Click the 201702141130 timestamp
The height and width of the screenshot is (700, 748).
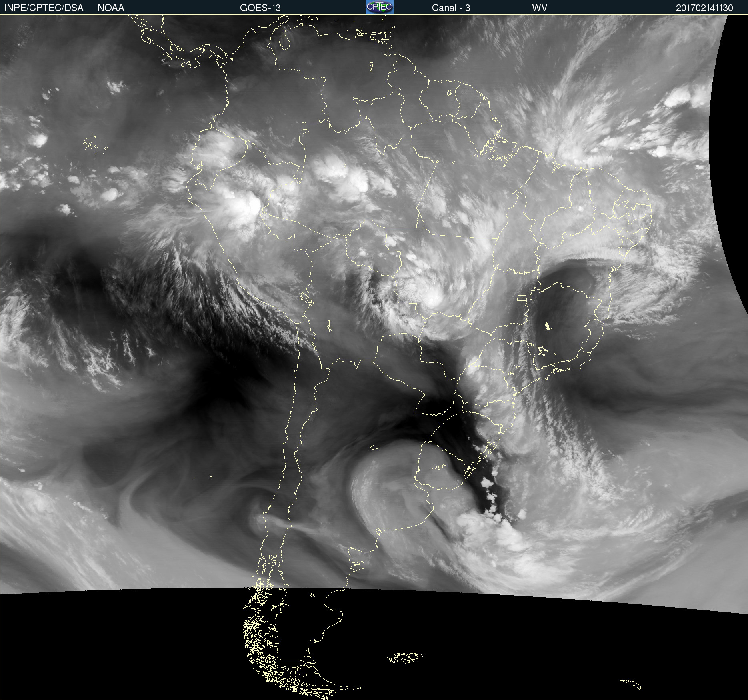[704, 8]
